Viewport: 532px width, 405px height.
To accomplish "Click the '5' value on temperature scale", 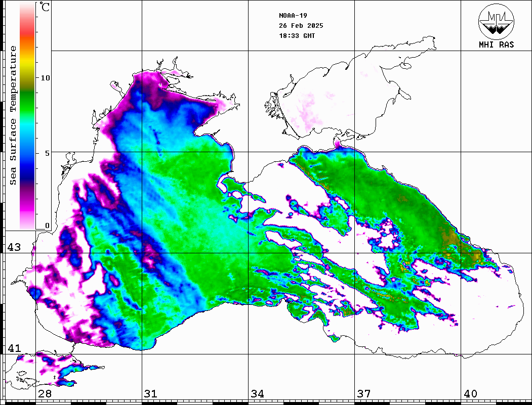I will pyautogui.click(x=47, y=153).
